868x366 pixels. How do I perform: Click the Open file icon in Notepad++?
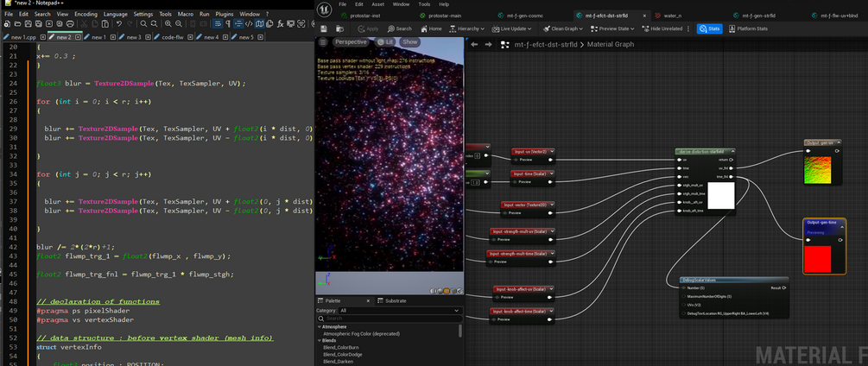coord(18,24)
